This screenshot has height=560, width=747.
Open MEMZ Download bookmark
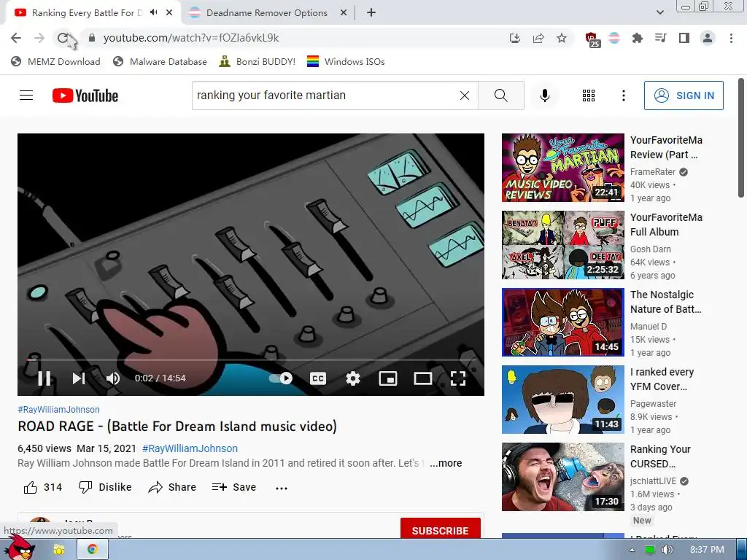pyautogui.click(x=55, y=62)
